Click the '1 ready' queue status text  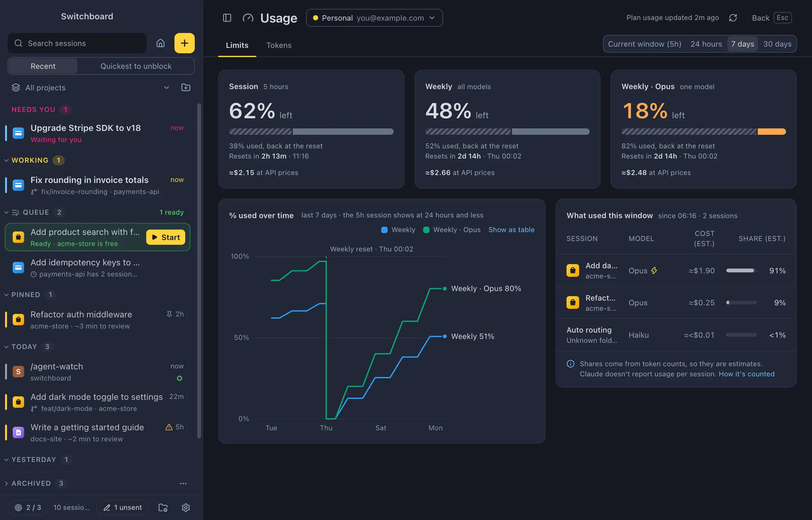172,212
